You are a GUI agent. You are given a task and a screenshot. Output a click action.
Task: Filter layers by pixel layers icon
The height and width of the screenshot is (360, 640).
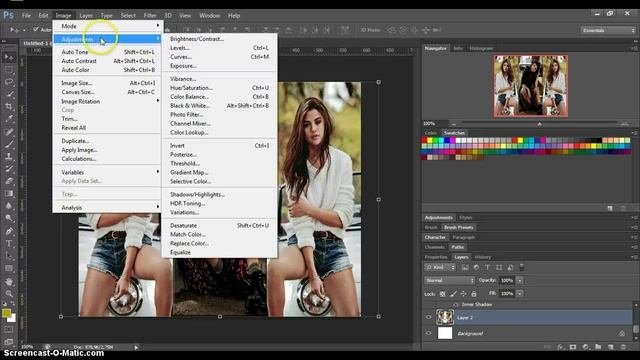click(x=465, y=267)
